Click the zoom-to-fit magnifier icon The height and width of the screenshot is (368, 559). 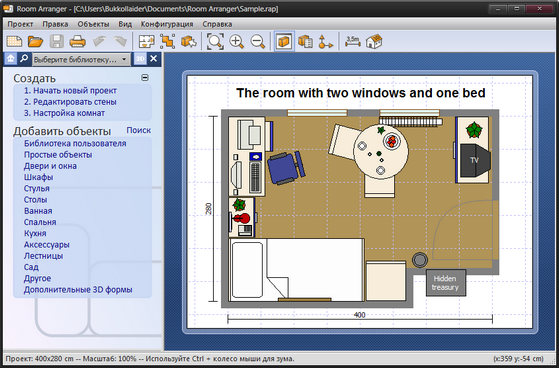[215, 41]
